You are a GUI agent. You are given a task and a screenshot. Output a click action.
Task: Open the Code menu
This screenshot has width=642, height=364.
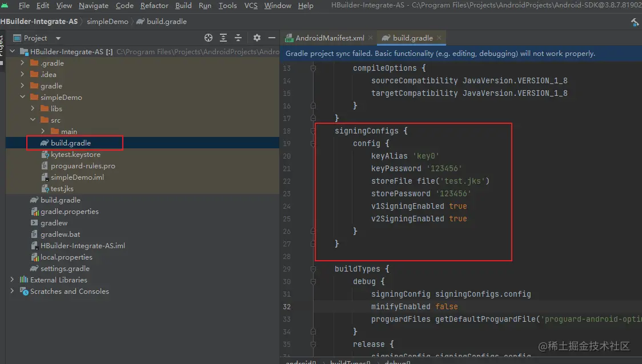[125, 5]
